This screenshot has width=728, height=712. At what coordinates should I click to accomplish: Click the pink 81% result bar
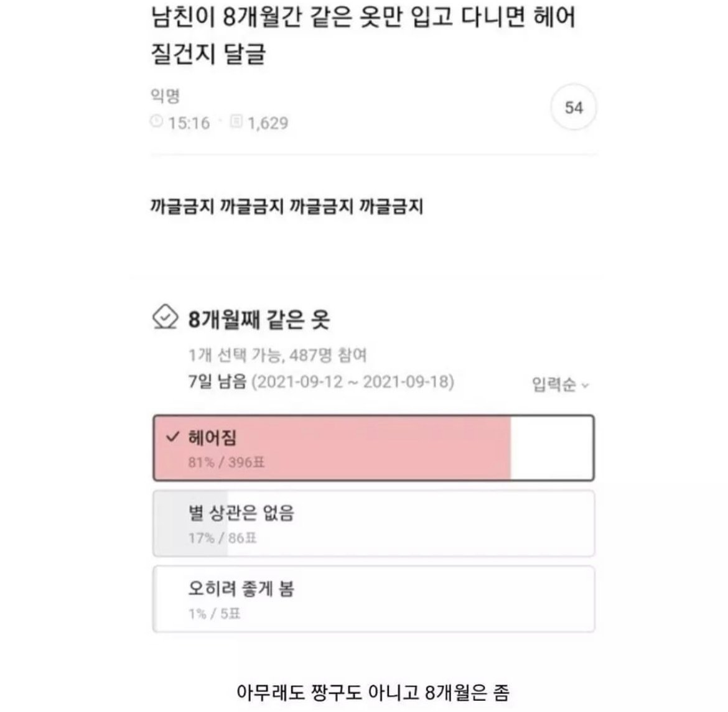[x=332, y=448]
